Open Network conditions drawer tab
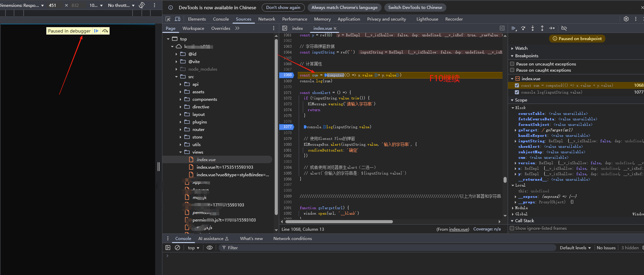The width and height of the screenshot is (644, 275). tap(293, 238)
